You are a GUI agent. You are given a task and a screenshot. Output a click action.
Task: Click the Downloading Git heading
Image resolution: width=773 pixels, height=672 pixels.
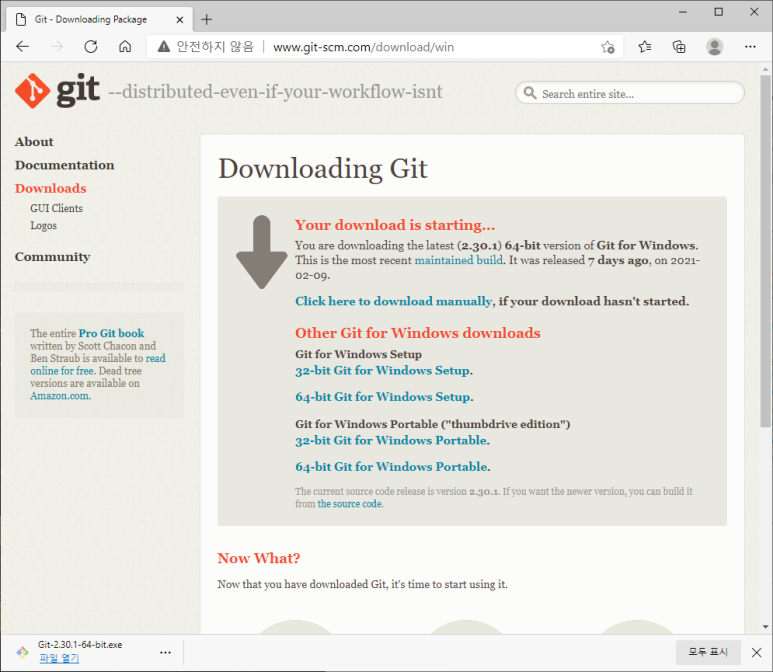coord(323,169)
